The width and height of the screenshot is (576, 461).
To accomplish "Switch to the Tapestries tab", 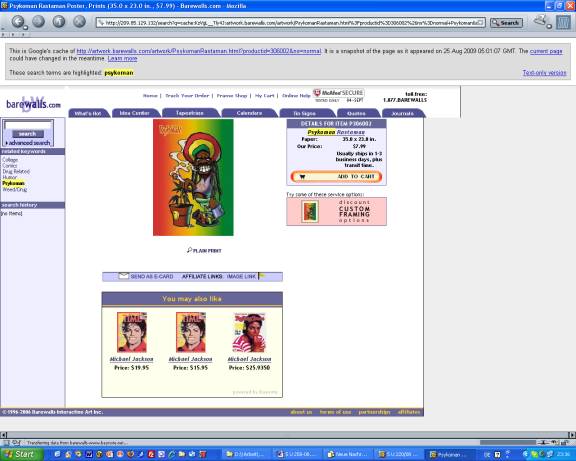I will click(x=190, y=113).
